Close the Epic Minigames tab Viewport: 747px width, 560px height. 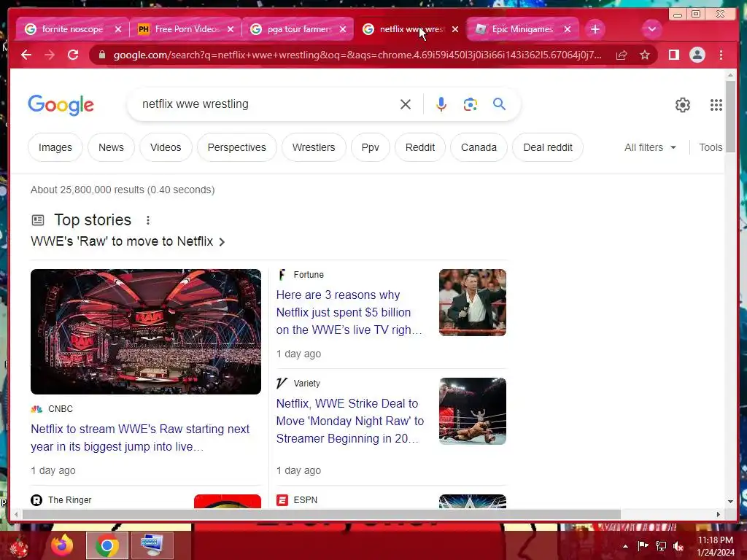coord(568,29)
